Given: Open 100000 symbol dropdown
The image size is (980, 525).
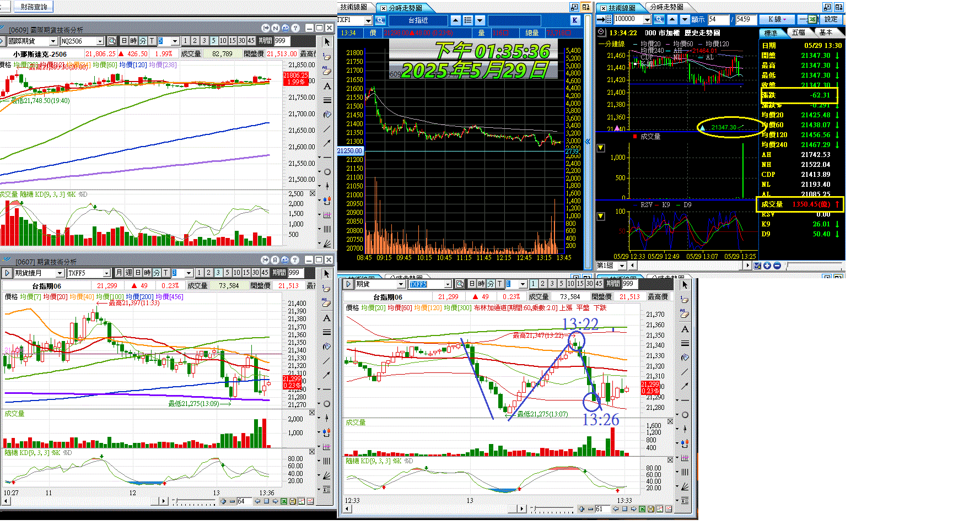Looking at the screenshot, I should (x=647, y=19).
